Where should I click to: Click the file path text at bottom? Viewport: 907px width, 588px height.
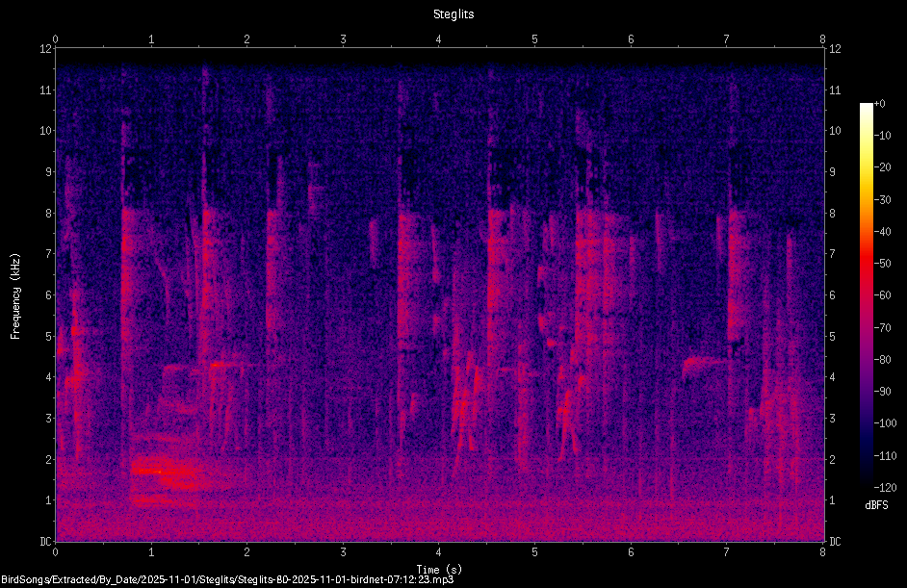(x=227, y=580)
